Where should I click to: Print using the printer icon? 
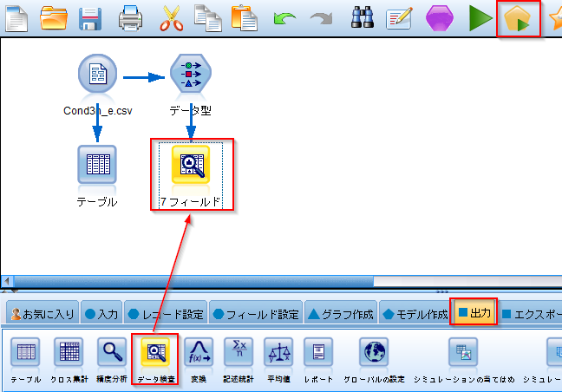pyautogui.click(x=130, y=18)
